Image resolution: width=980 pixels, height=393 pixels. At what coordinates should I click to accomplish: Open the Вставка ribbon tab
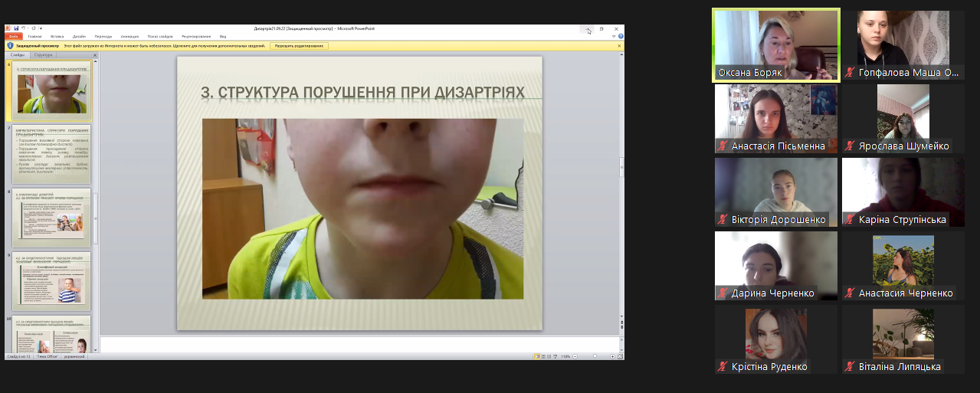[x=57, y=36]
